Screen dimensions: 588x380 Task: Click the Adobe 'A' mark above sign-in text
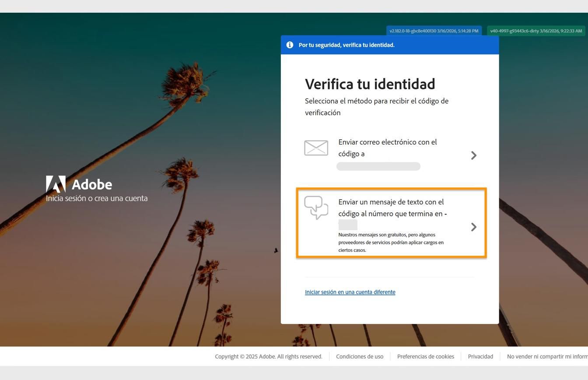click(56, 184)
